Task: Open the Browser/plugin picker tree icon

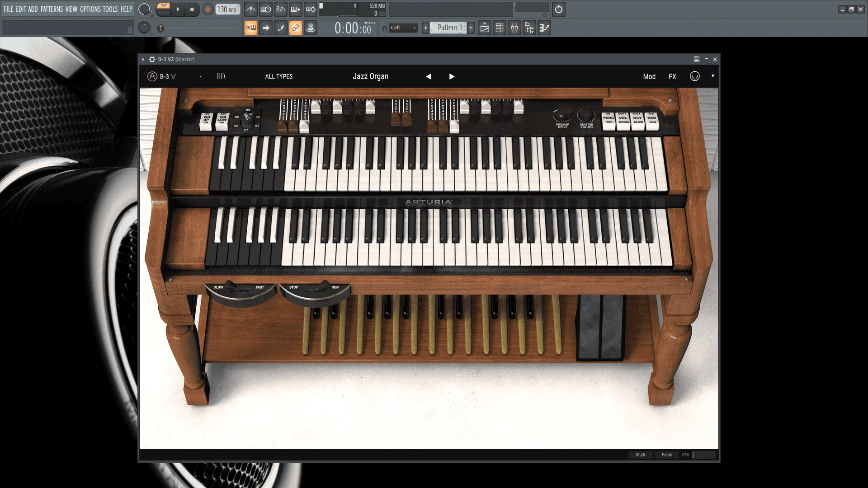Action: [x=529, y=28]
